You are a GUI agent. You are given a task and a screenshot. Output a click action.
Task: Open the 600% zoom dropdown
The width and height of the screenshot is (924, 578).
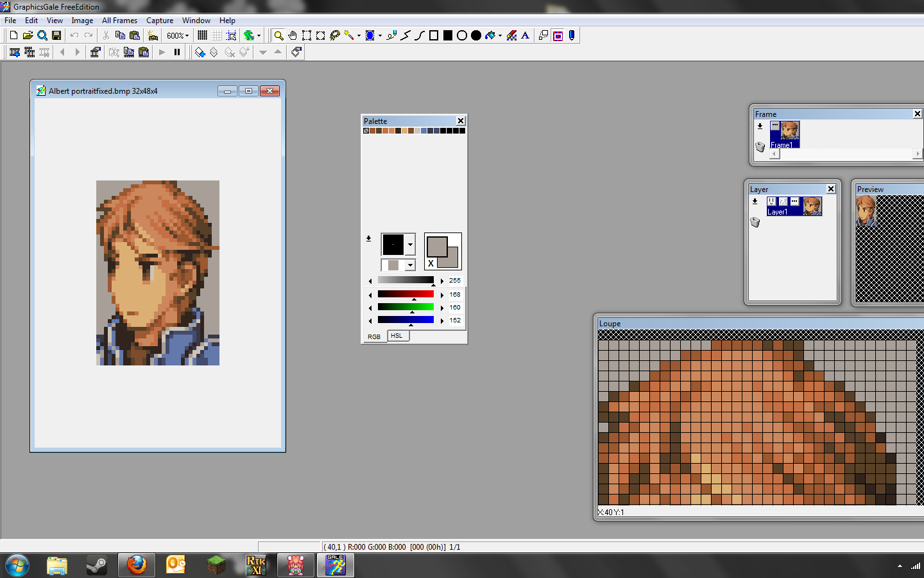pyautogui.click(x=178, y=36)
